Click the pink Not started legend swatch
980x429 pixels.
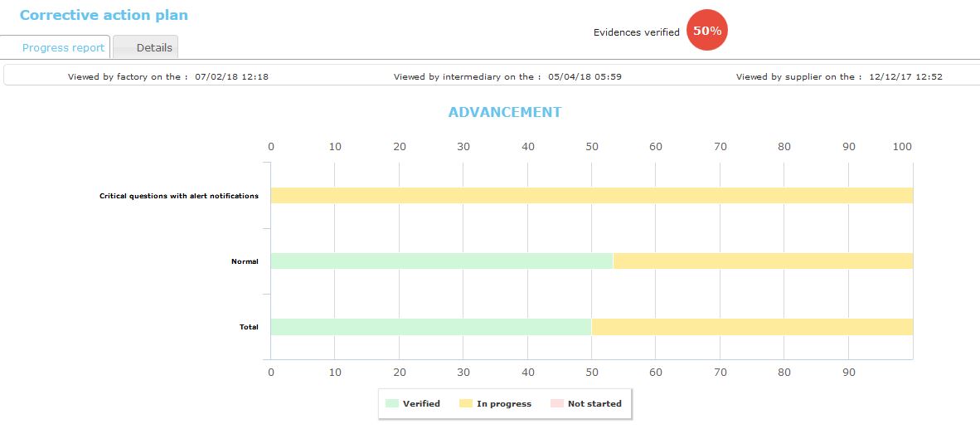coord(557,403)
